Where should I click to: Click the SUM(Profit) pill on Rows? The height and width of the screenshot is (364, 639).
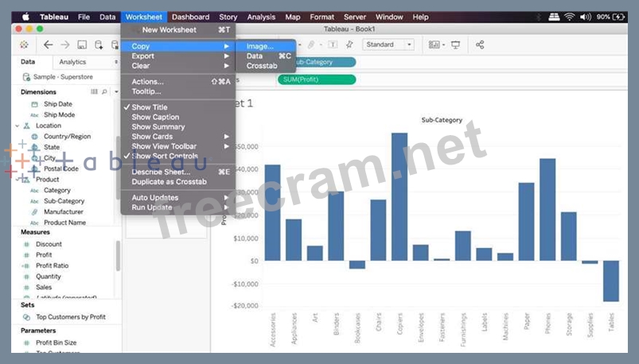tap(316, 79)
